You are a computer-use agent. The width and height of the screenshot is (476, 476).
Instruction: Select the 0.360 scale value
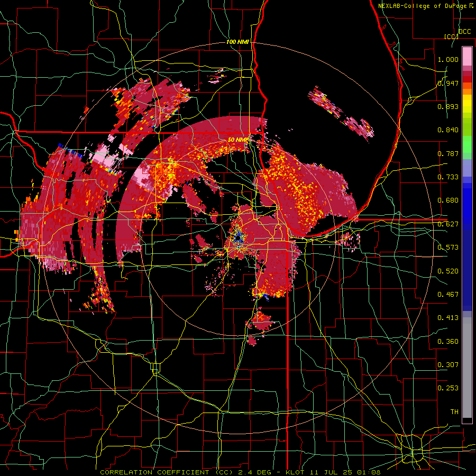point(448,342)
